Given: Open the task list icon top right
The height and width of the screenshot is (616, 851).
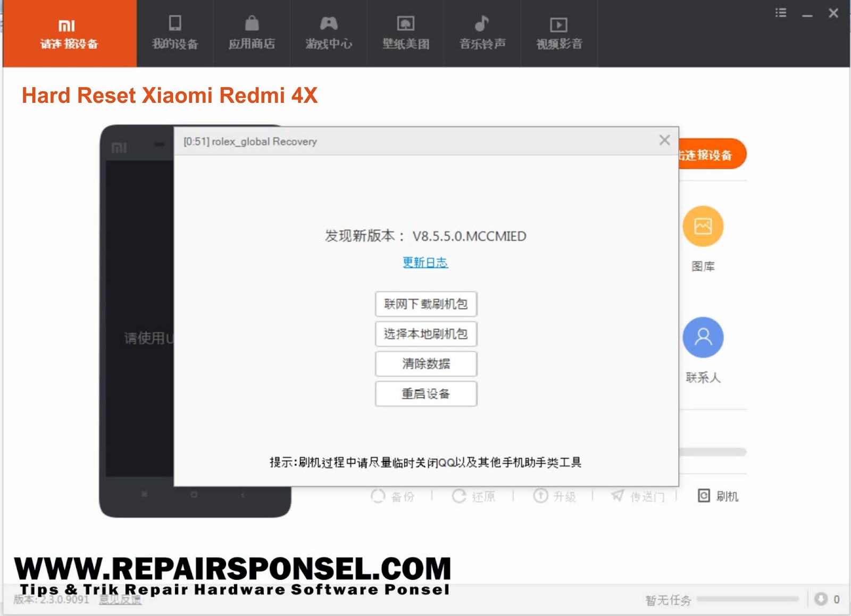Looking at the screenshot, I should pos(780,13).
